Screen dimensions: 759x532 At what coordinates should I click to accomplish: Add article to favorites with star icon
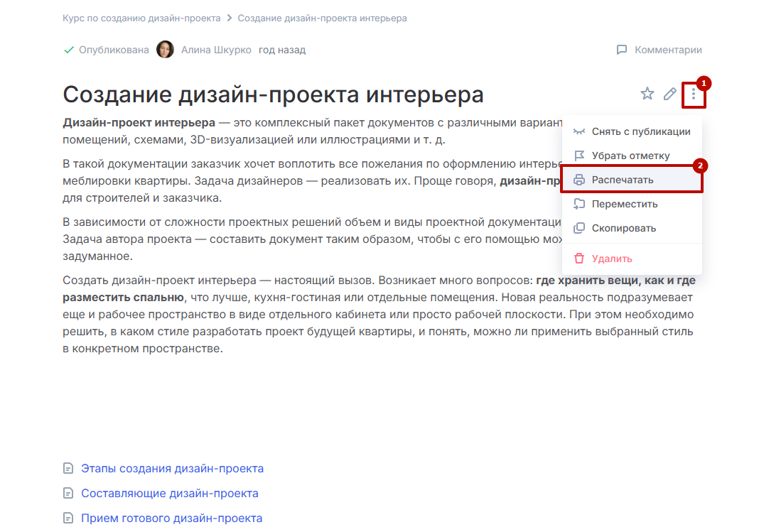(x=647, y=93)
